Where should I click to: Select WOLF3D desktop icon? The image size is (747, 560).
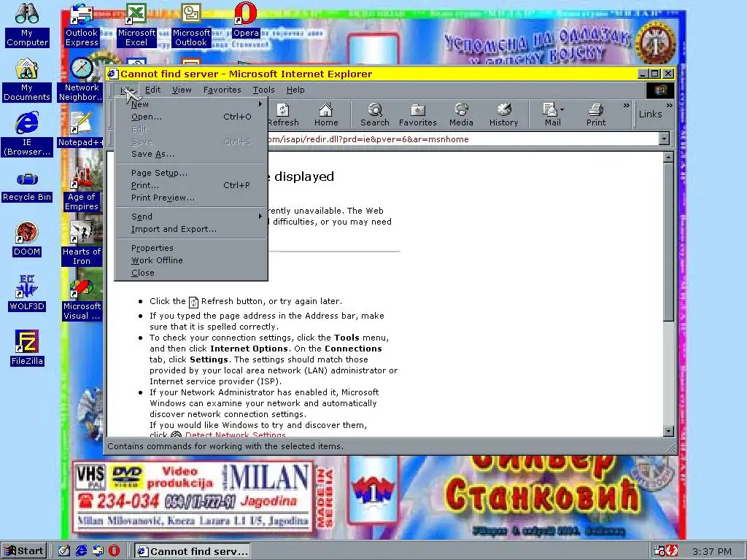tap(27, 294)
